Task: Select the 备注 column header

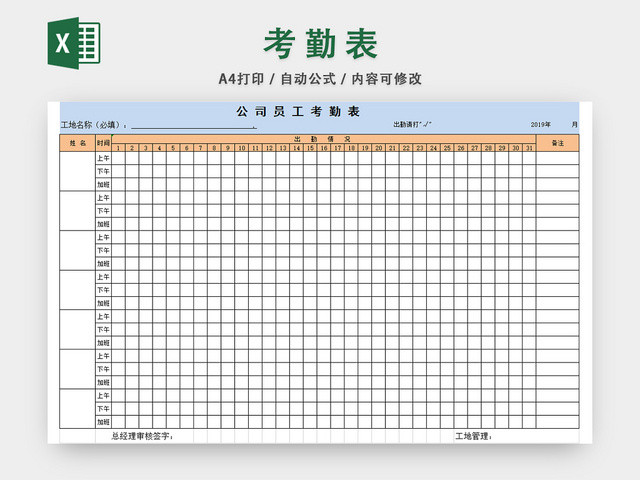Action: (558, 143)
